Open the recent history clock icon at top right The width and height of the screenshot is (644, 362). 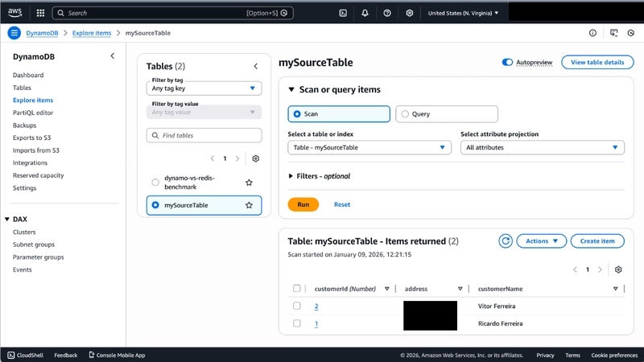coord(631,33)
